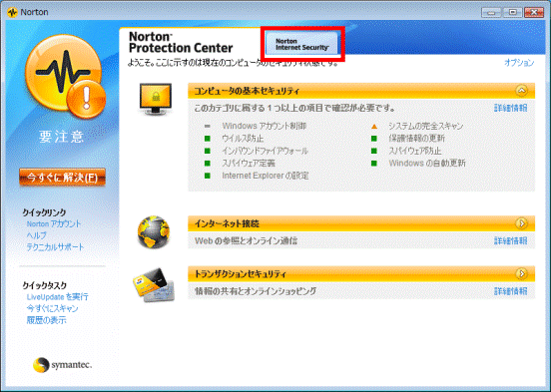Switch to the Norton Internet Security tab
The image size is (551, 392).
pyautogui.click(x=301, y=44)
